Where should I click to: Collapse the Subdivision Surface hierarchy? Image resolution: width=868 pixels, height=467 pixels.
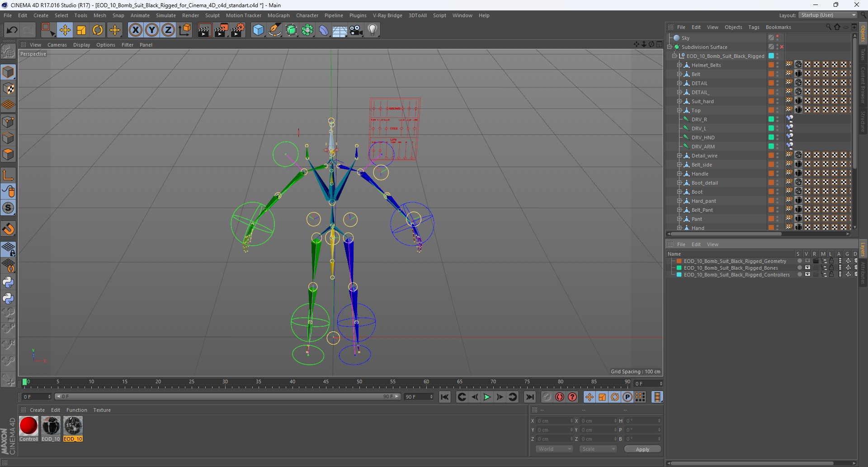(670, 47)
